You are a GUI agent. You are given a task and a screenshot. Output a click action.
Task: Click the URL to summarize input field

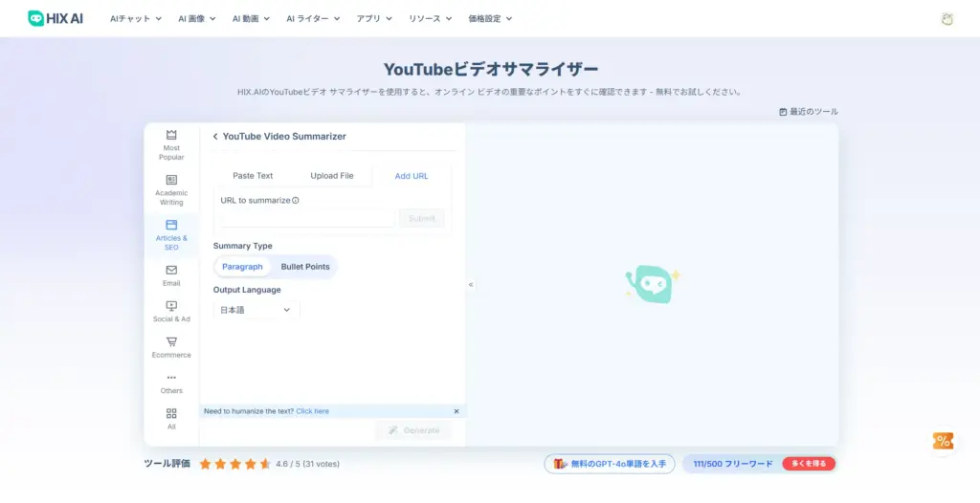(x=307, y=218)
